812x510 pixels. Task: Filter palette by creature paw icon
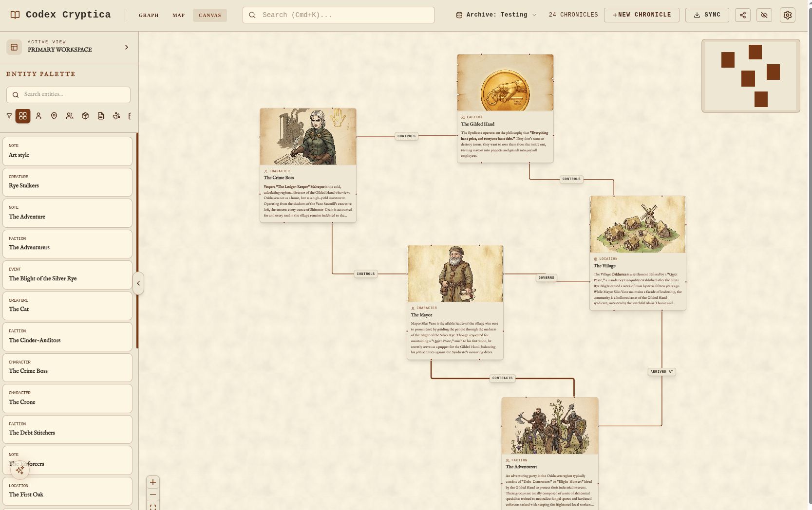[x=116, y=116]
